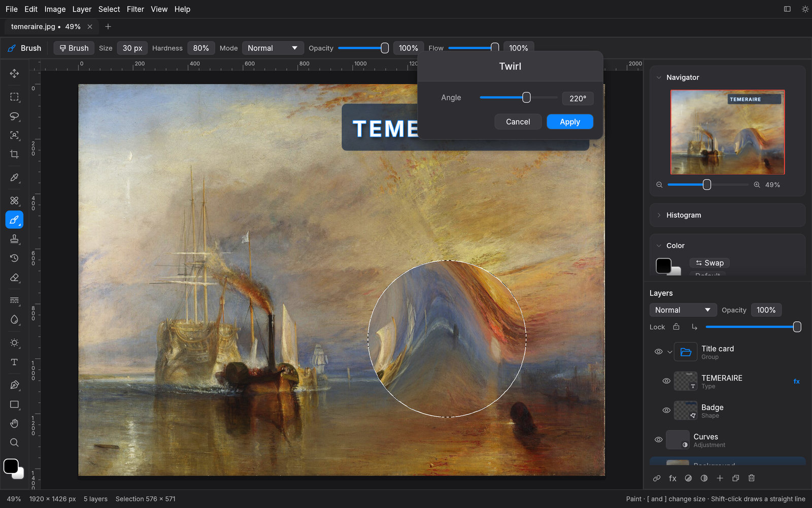This screenshot has width=812, height=508.
Task: Select the Eyedropper tool
Action: tap(14, 178)
